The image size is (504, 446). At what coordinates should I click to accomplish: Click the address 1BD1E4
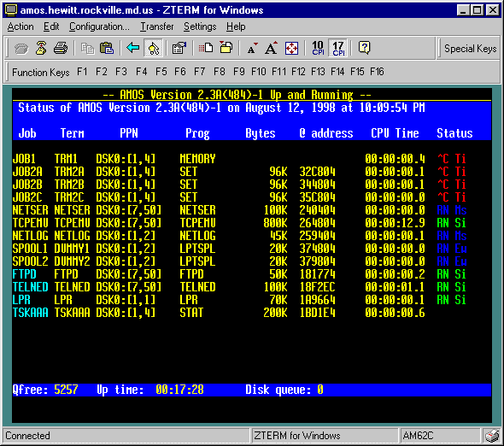(317, 313)
